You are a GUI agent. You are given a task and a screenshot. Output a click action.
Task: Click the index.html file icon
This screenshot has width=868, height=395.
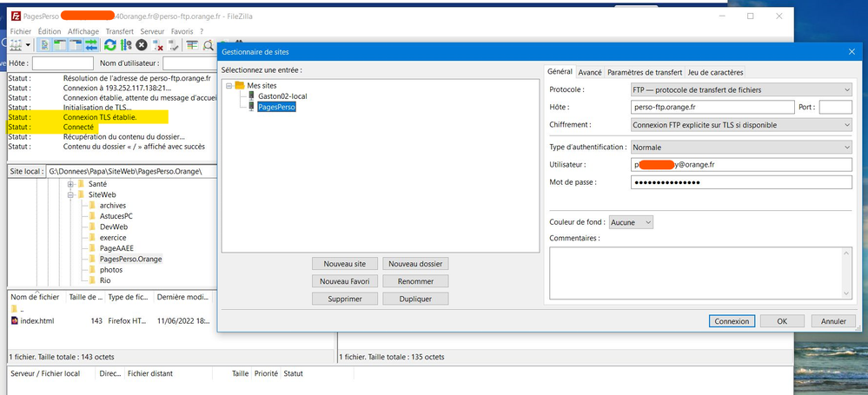tap(14, 321)
